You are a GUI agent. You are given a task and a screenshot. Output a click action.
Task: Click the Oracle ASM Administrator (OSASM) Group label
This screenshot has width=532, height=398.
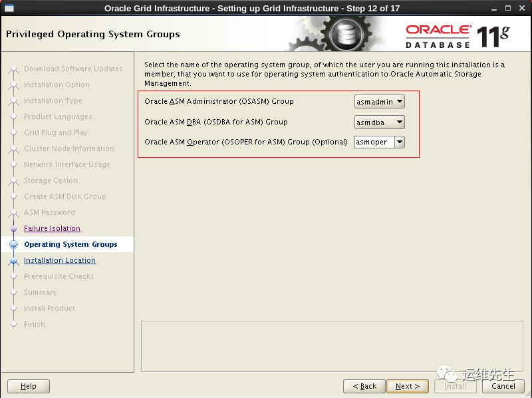pyautogui.click(x=219, y=101)
